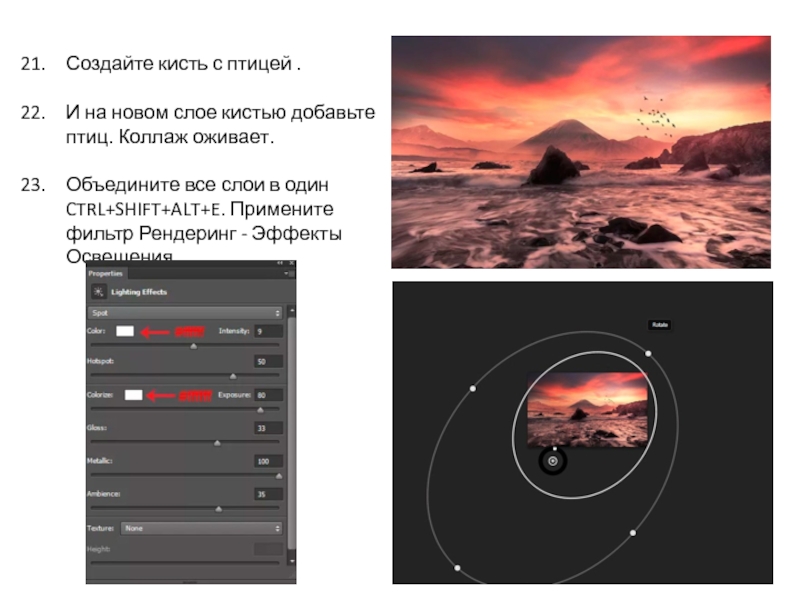Click the Colorize swatch

point(134,395)
